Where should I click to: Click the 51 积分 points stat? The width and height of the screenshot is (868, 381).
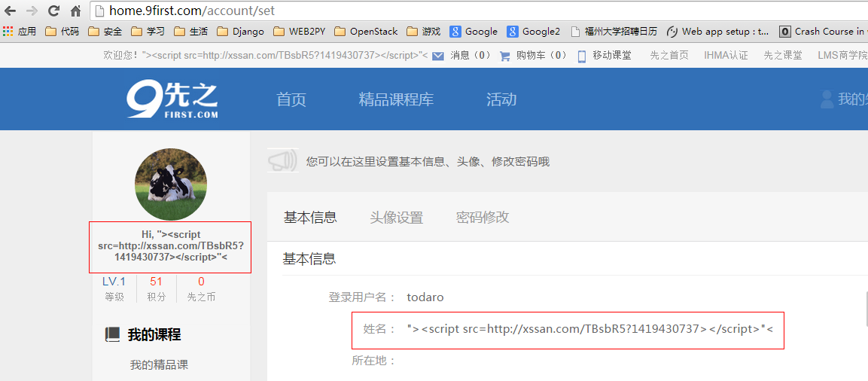tap(156, 289)
